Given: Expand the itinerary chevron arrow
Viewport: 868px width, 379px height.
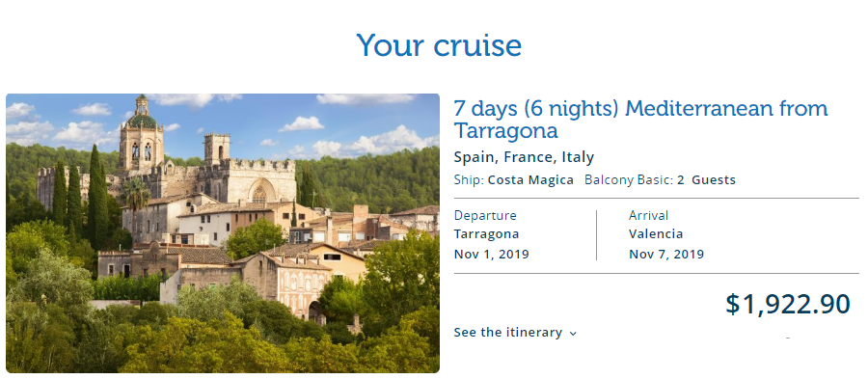Looking at the screenshot, I should [573, 334].
